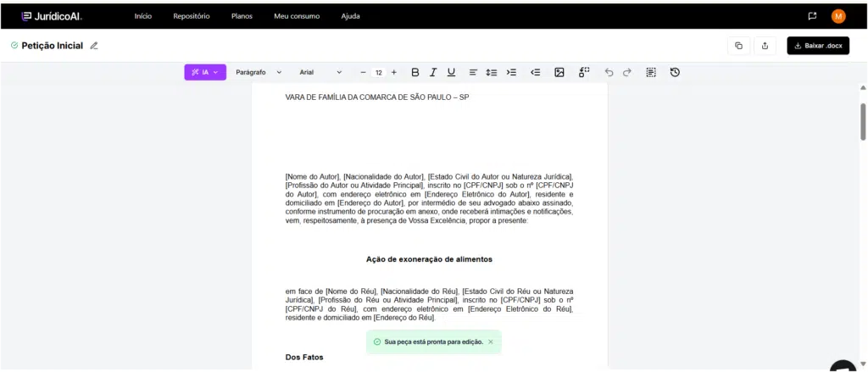This screenshot has height=372, width=868.
Task: Decrease font size with minus button
Action: coord(363,73)
